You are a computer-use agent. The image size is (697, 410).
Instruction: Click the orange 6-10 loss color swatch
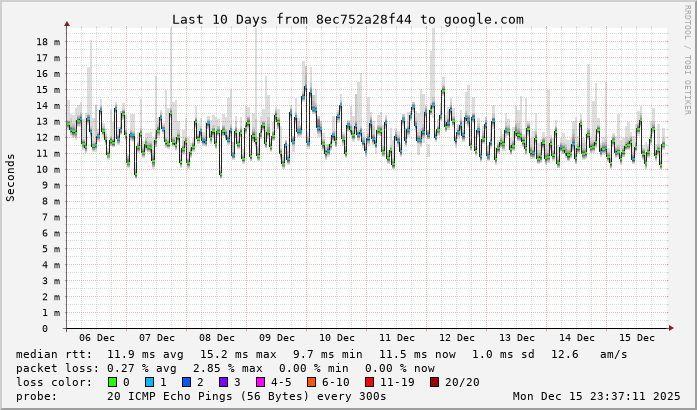point(312,382)
